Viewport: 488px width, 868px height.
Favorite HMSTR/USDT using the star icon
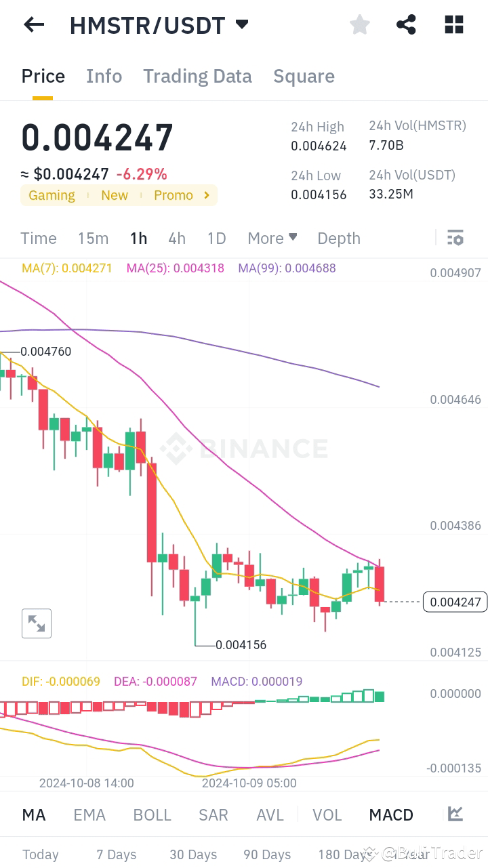tap(359, 24)
